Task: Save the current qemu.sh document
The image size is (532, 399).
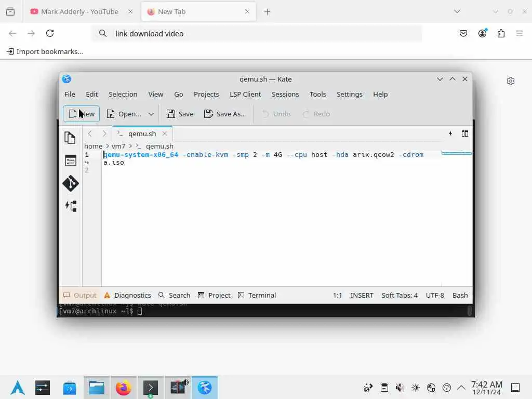Action: pyautogui.click(x=180, y=114)
